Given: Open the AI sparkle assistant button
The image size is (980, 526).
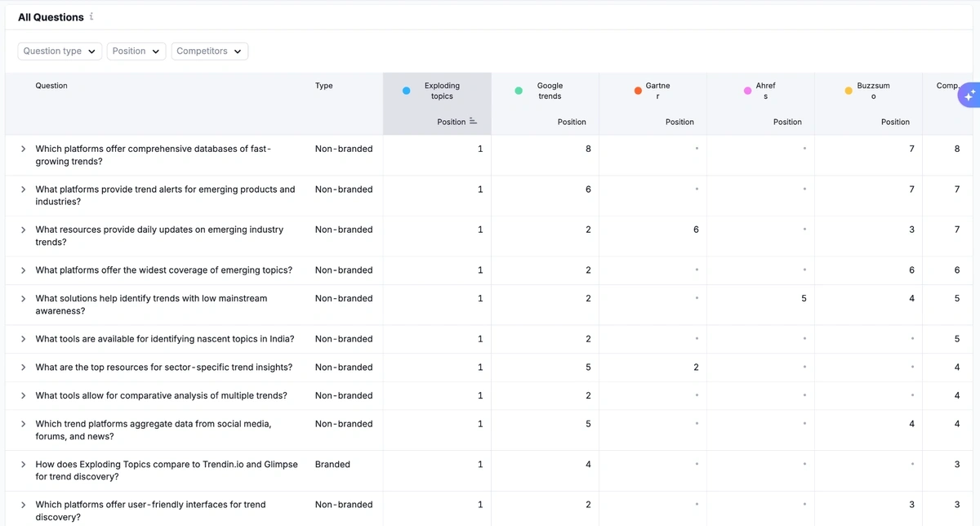Looking at the screenshot, I should (x=969, y=96).
